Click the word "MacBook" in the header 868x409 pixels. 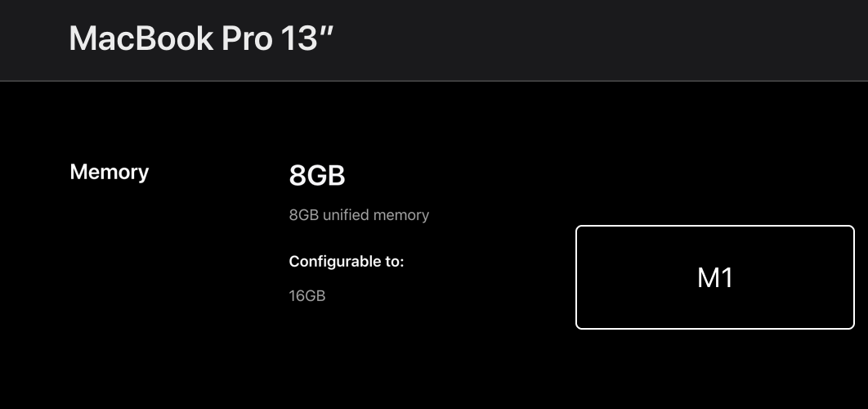tap(141, 38)
